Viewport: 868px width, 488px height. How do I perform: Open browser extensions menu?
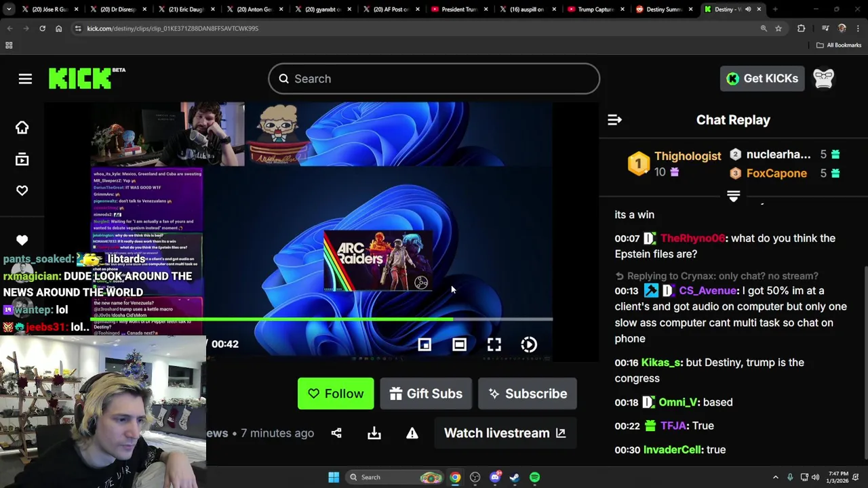point(801,28)
